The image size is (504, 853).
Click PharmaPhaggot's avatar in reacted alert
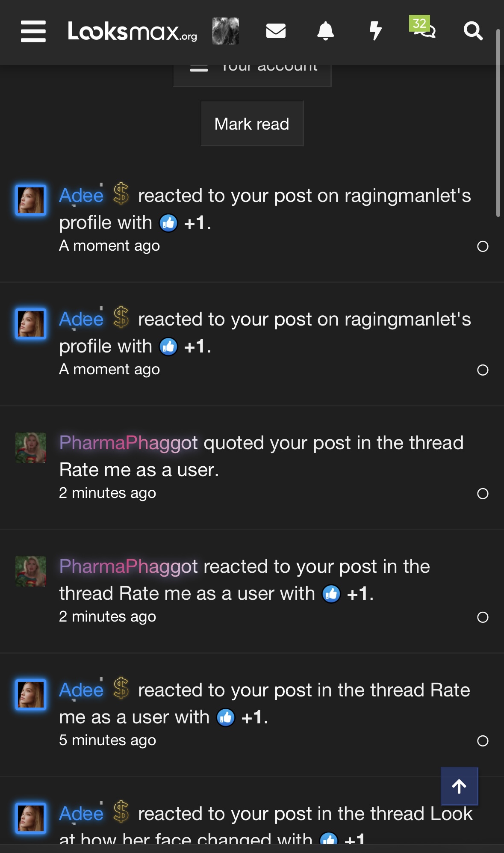point(31,571)
